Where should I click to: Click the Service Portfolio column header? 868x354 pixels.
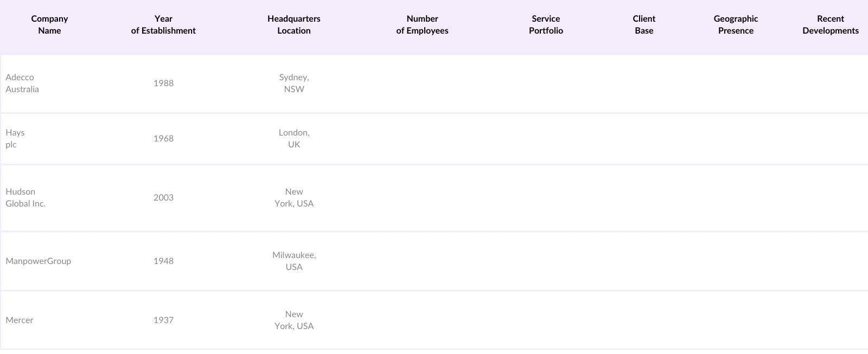point(546,25)
